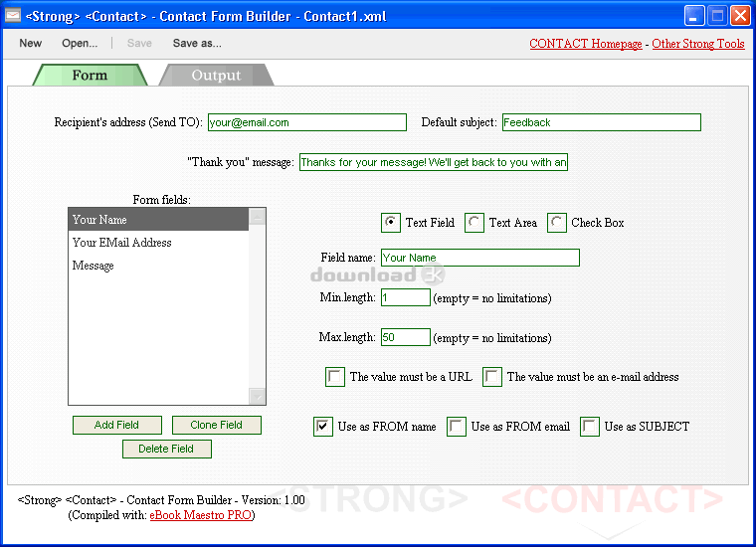Image resolution: width=756 pixels, height=547 pixels.
Task: Choose Save as... in the toolbar
Action: 197,44
